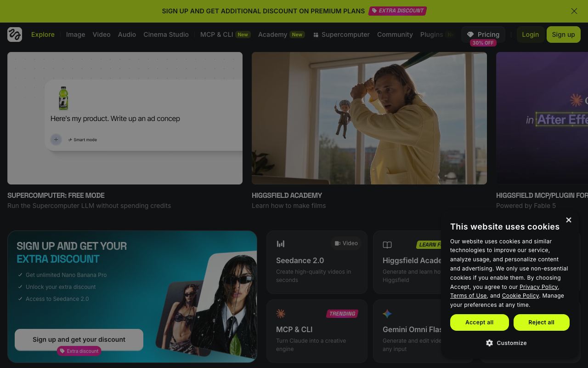Viewport: 588px width, 368px height.
Task: Click 'Powered by Fable 5' text
Action: pos(526,206)
